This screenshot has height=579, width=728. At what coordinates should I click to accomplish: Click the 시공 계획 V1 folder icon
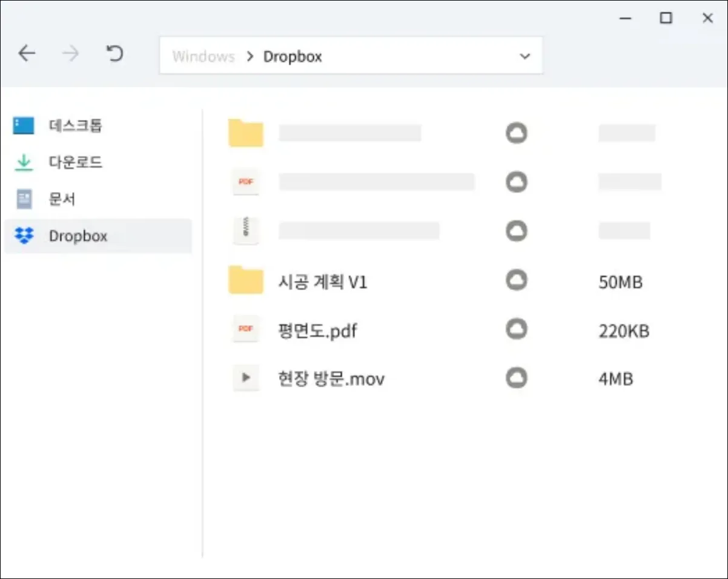246,280
